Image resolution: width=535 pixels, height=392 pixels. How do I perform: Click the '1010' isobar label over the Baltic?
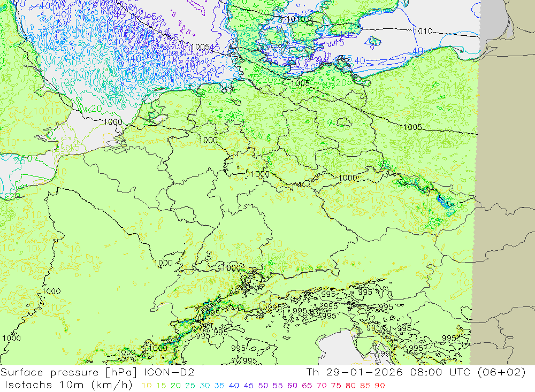point(423,32)
